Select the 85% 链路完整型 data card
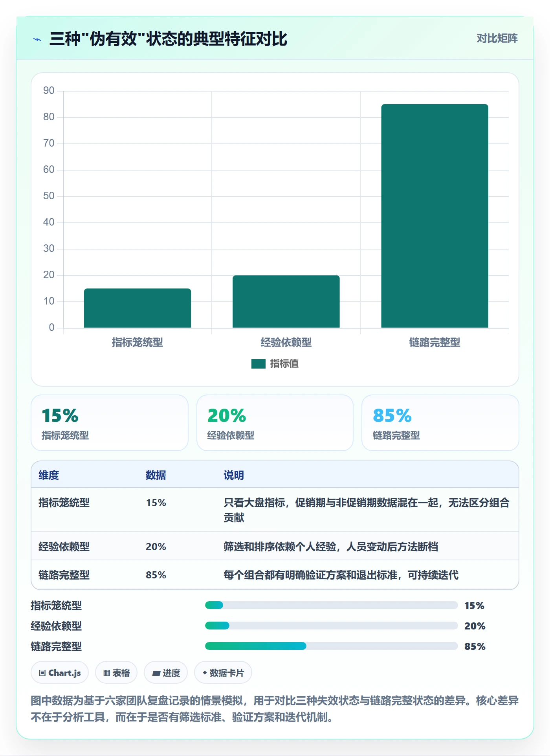Image resolution: width=550 pixels, height=756 pixels. pos(440,423)
